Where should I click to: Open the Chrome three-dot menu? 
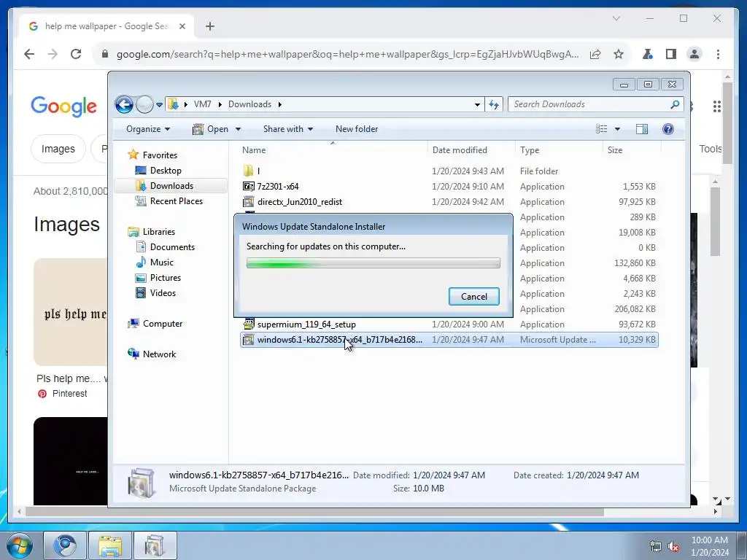coord(718,54)
